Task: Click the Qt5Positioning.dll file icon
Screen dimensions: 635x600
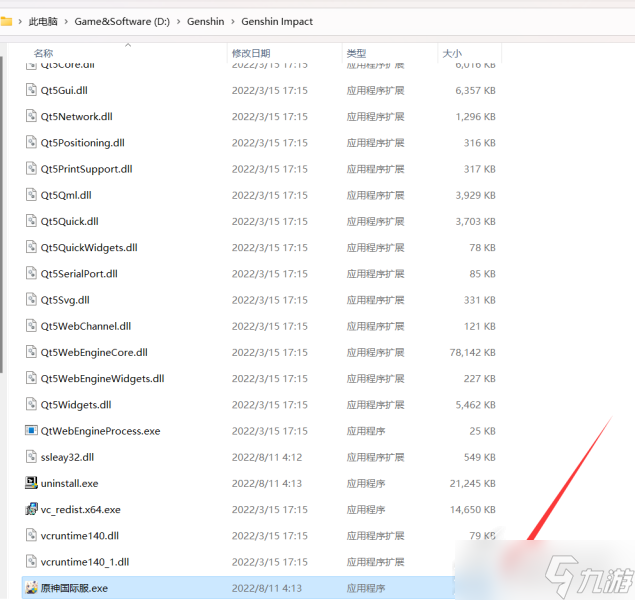Action: pos(31,142)
